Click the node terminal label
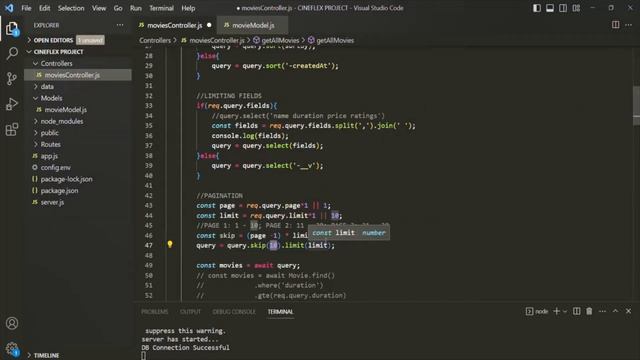The height and width of the screenshot is (360, 640). tap(541, 311)
